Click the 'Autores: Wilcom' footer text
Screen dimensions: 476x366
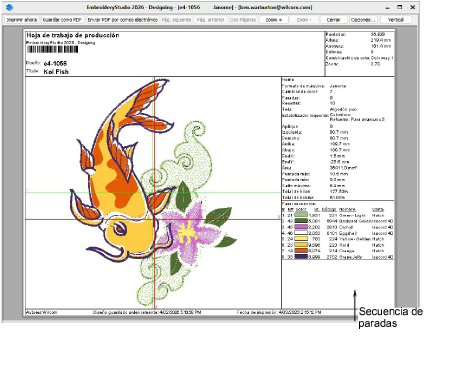click(42, 312)
